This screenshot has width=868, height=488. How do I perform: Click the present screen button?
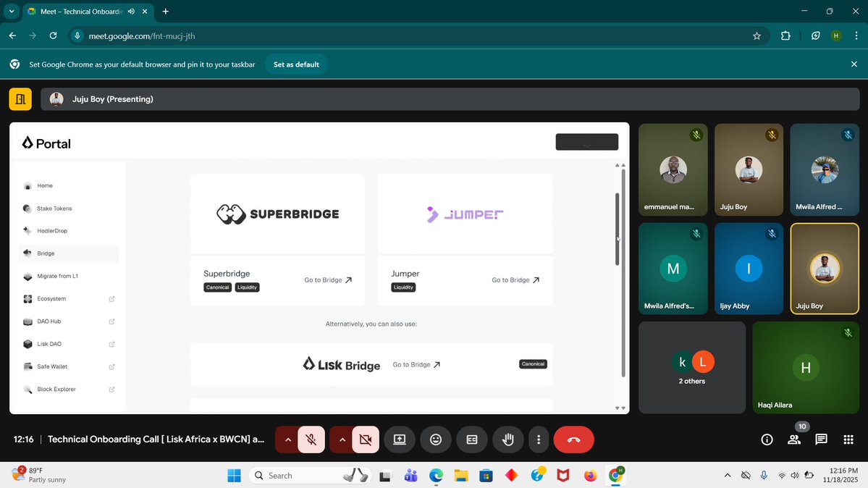(400, 439)
